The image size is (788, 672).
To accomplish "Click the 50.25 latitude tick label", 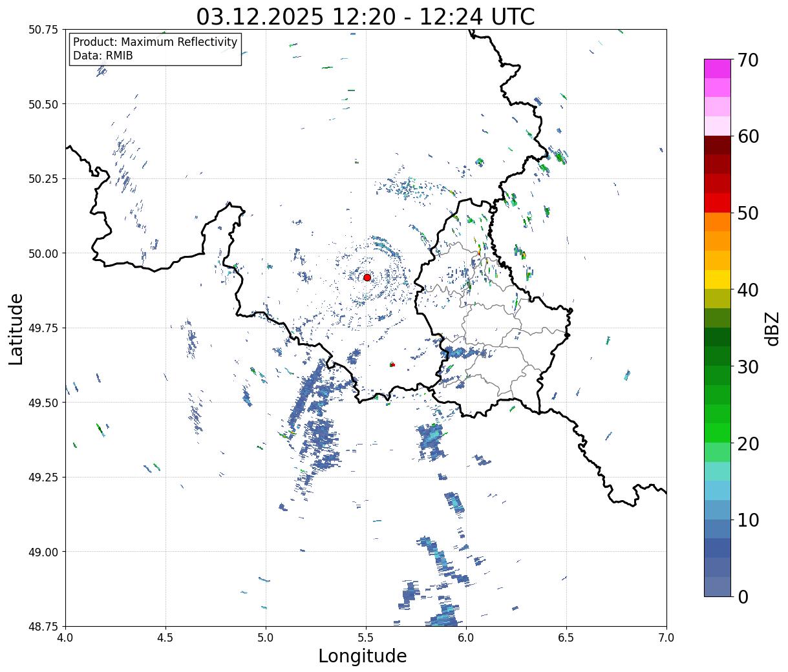I will 43,179.
